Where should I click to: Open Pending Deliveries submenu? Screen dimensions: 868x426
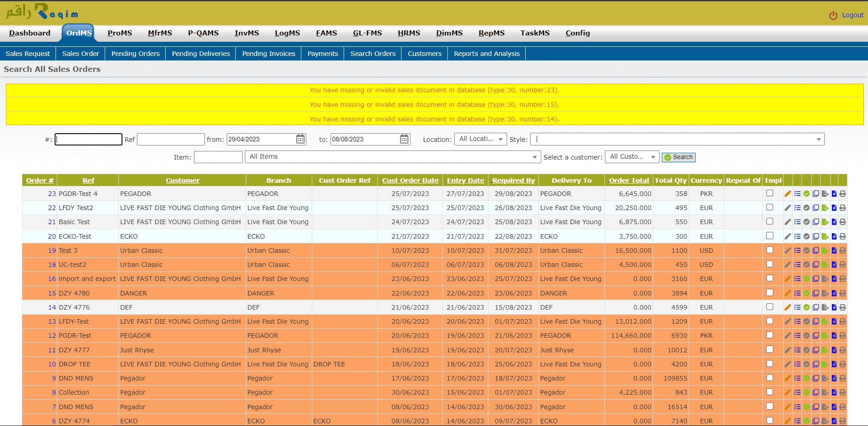tap(201, 54)
